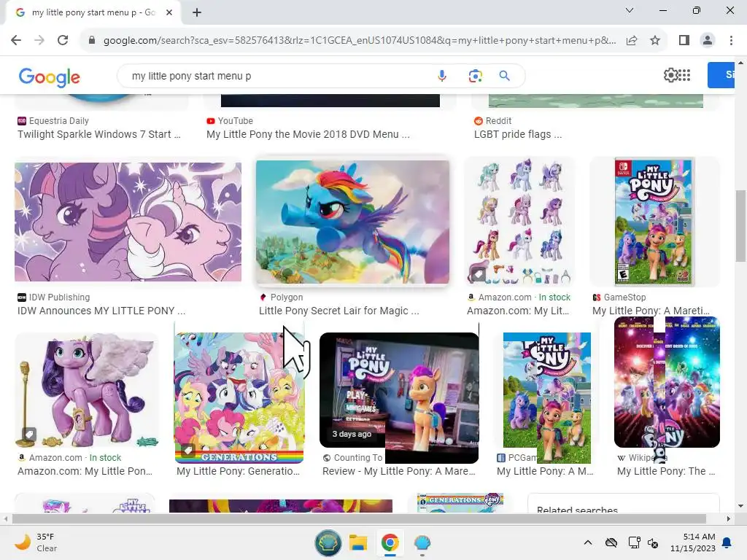Open LGBT pride flags Reddit link
Viewport: 747px width, 560px height.
[518, 134]
